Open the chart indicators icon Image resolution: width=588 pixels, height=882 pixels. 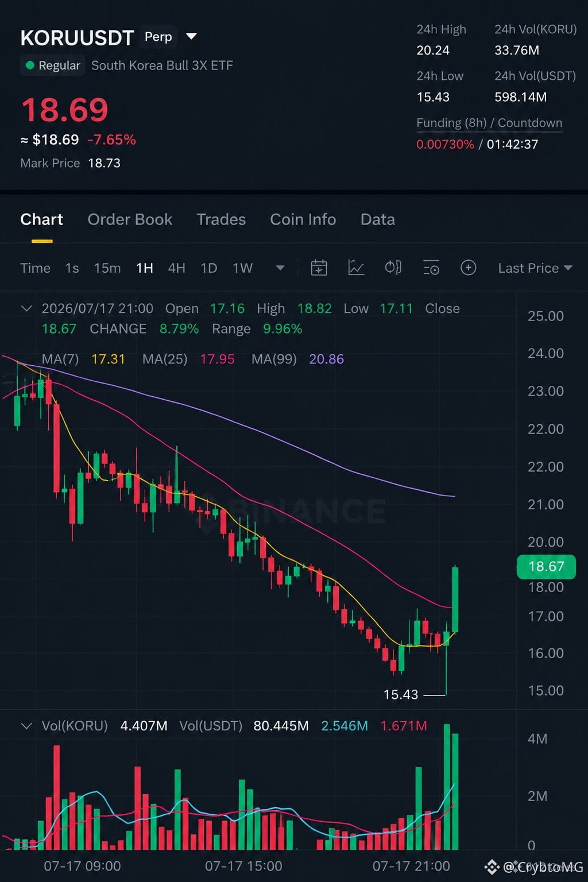tap(356, 268)
